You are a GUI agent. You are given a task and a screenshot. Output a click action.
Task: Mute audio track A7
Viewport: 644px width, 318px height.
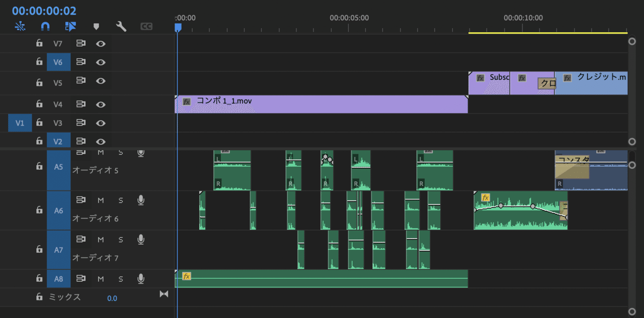101,240
